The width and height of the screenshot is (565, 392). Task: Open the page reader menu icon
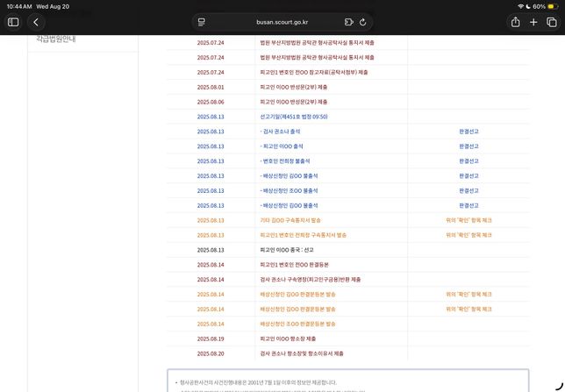coord(201,22)
